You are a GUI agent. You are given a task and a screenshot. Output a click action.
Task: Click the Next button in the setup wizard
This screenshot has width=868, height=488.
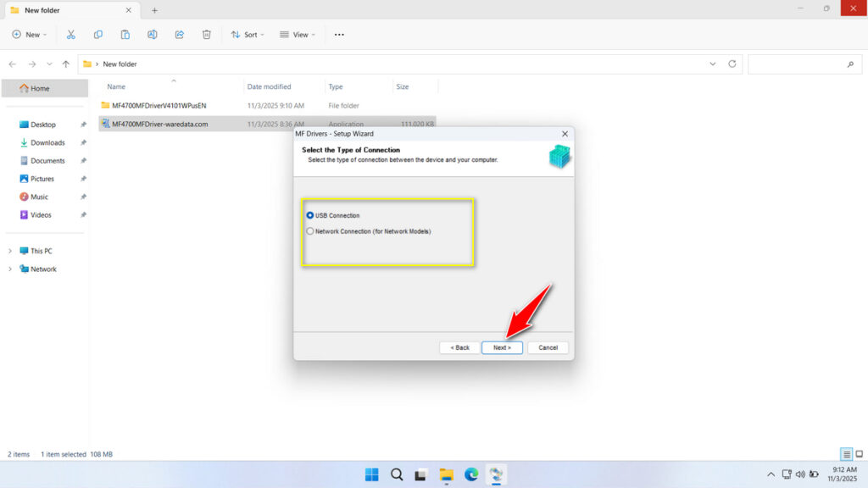click(x=502, y=347)
